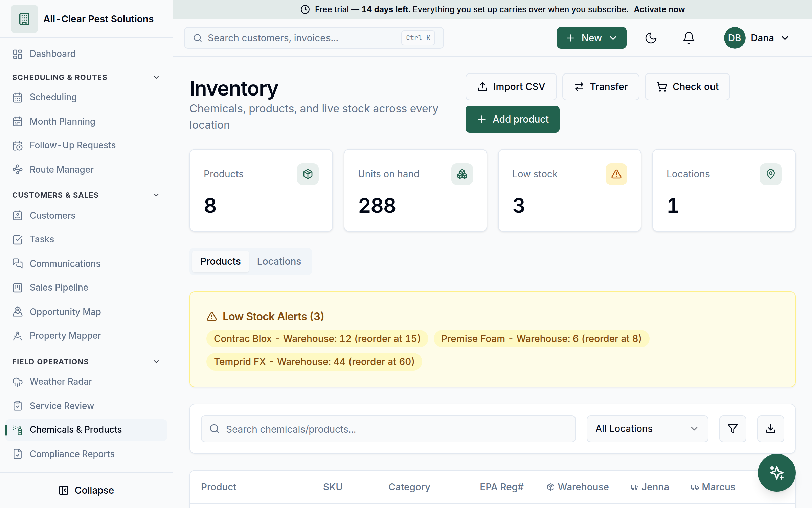Click the Locations card pin icon
Screen dimensions: 812x508
click(x=770, y=174)
